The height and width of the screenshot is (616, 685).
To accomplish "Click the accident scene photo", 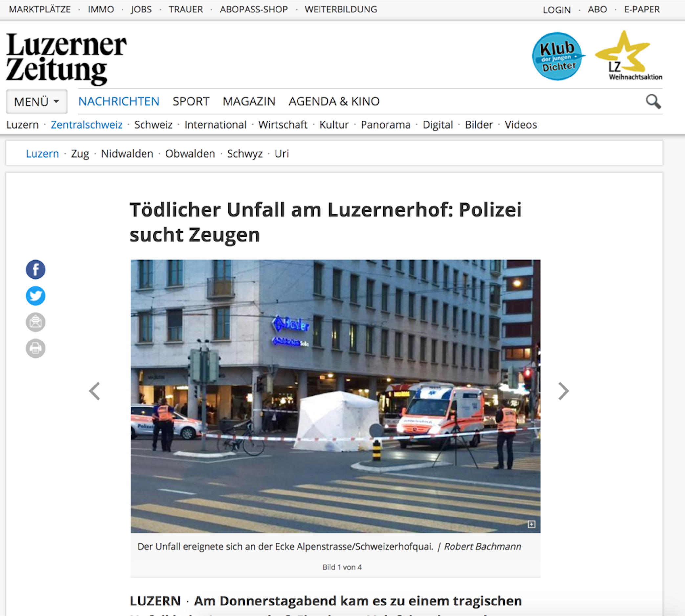I will pyautogui.click(x=335, y=396).
